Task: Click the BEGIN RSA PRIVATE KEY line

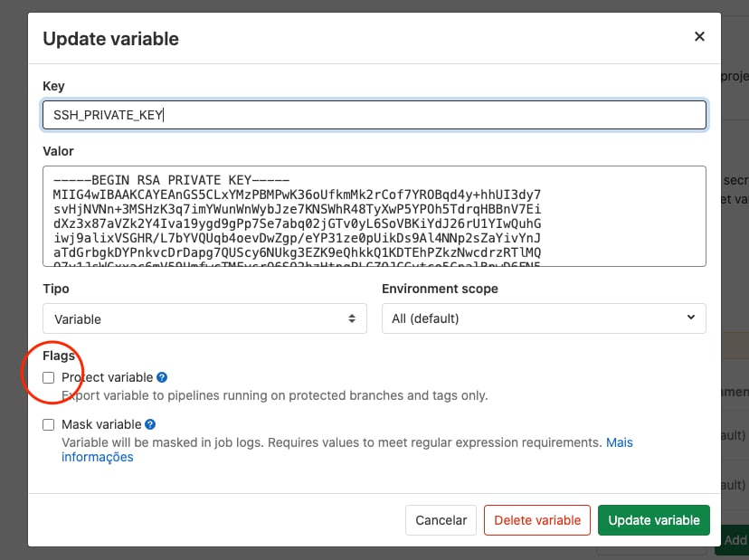Action: click(x=171, y=180)
